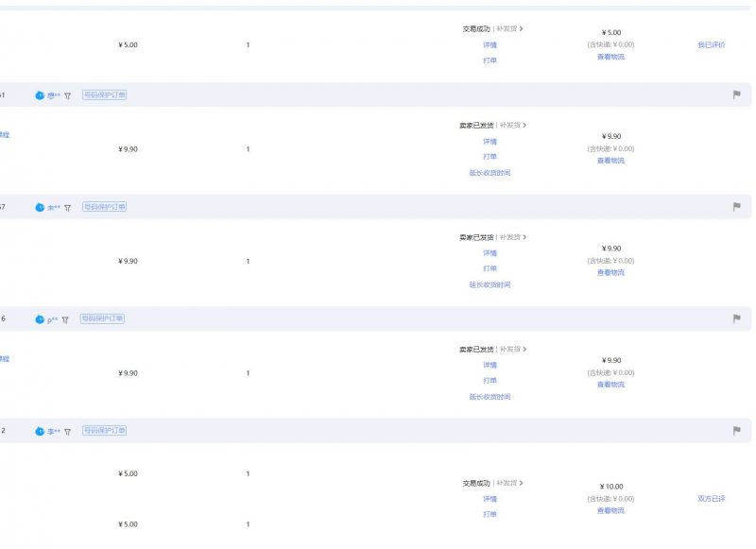Click 查看物流 for the 想** order
Viewport: 756px width, 549px height.
tap(610, 159)
